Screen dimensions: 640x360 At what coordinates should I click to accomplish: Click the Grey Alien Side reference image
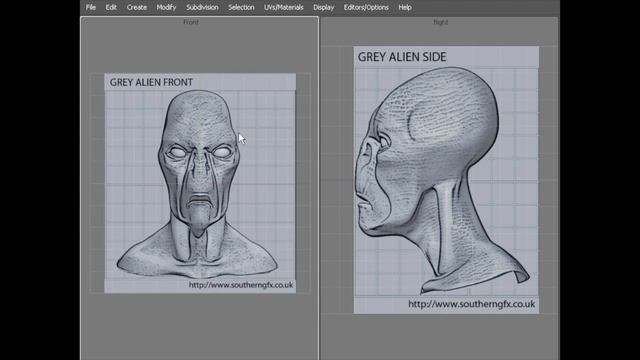point(446,180)
